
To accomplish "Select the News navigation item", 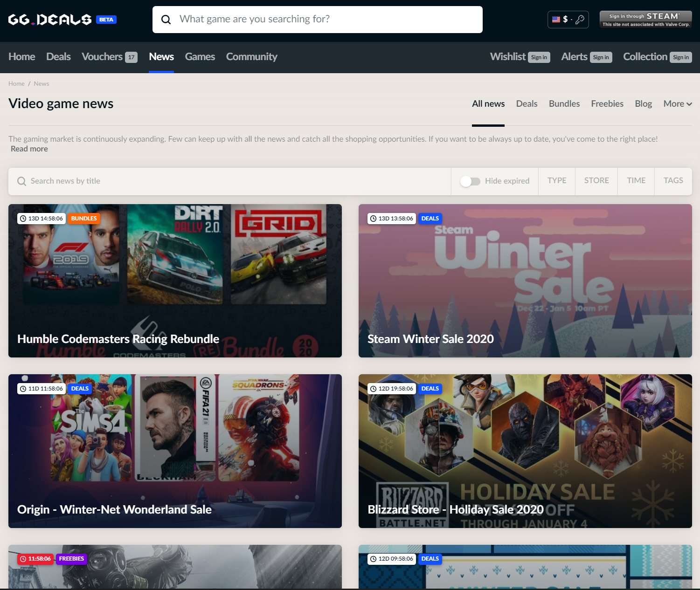I will point(161,57).
